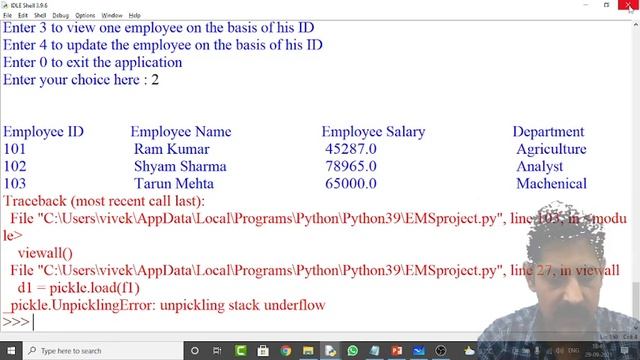Click the "Department" column header

(x=548, y=132)
